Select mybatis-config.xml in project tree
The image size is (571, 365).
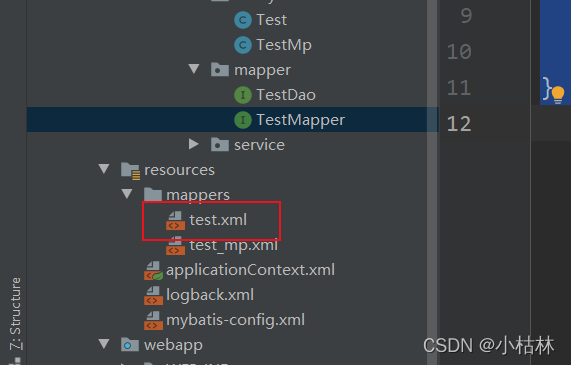pyautogui.click(x=235, y=320)
